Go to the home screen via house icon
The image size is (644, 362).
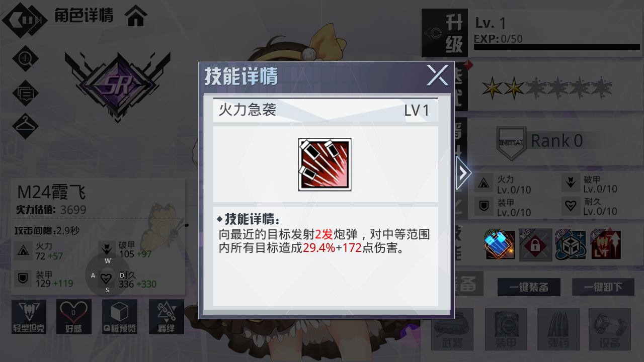point(136,16)
